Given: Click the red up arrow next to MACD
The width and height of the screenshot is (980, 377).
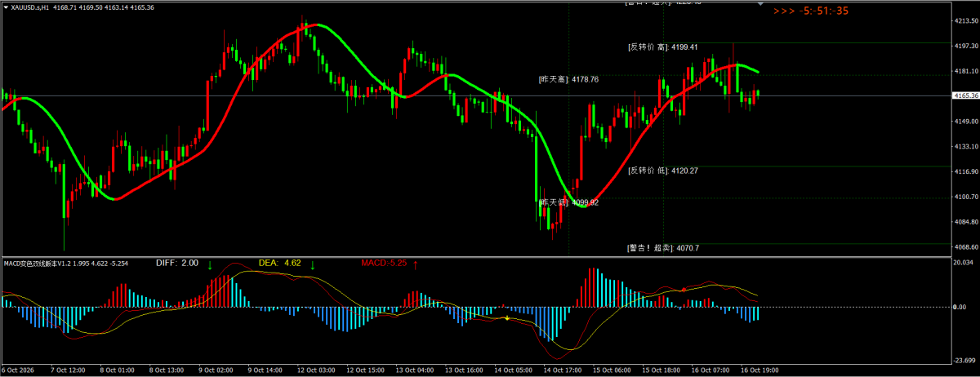Looking at the screenshot, I should 416,264.
